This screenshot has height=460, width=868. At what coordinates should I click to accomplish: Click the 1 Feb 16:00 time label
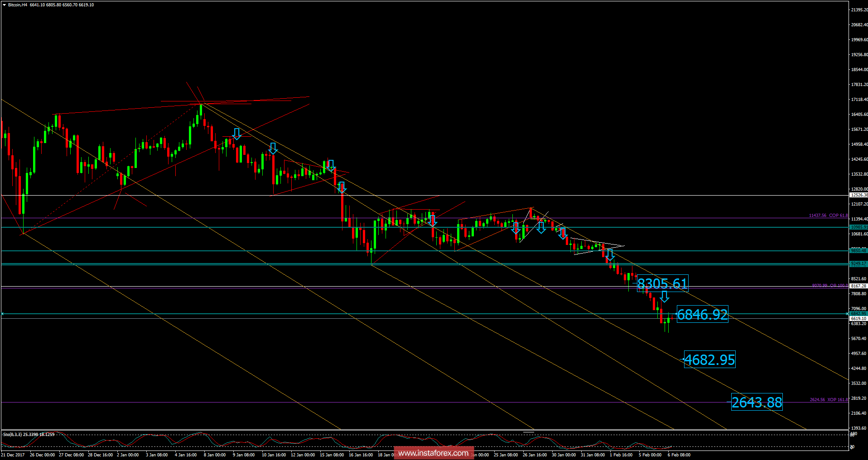click(621, 455)
